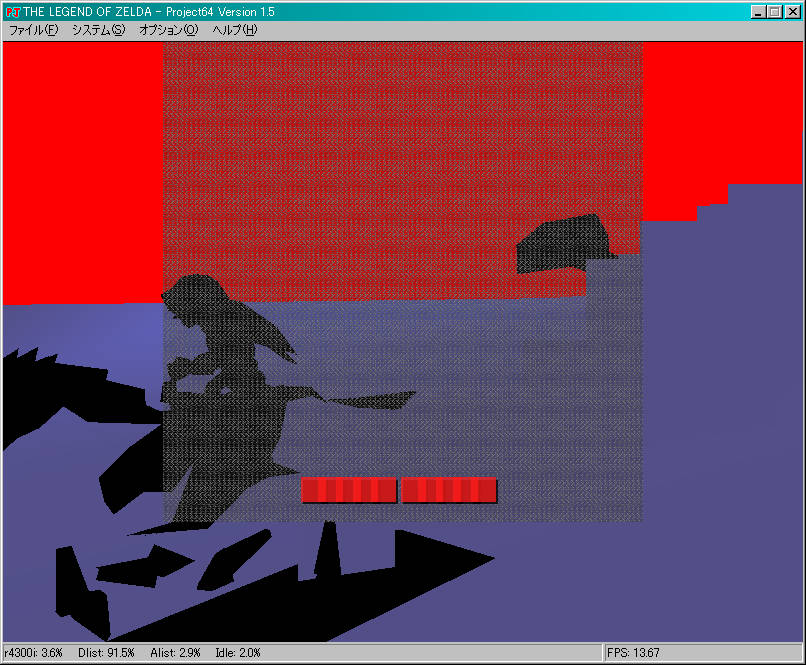This screenshot has width=806, height=665.
Task: Click the FPS: 13.67 status panel
Action: coord(703,653)
